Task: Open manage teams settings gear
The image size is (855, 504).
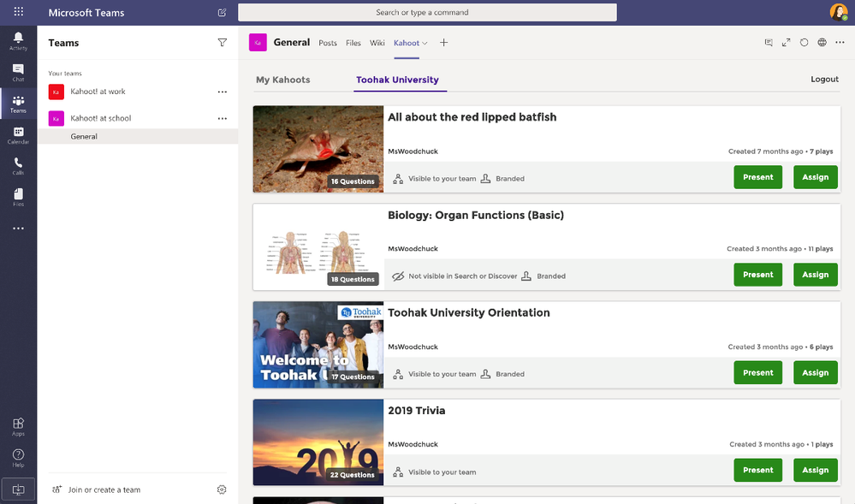Action: click(222, 489)
